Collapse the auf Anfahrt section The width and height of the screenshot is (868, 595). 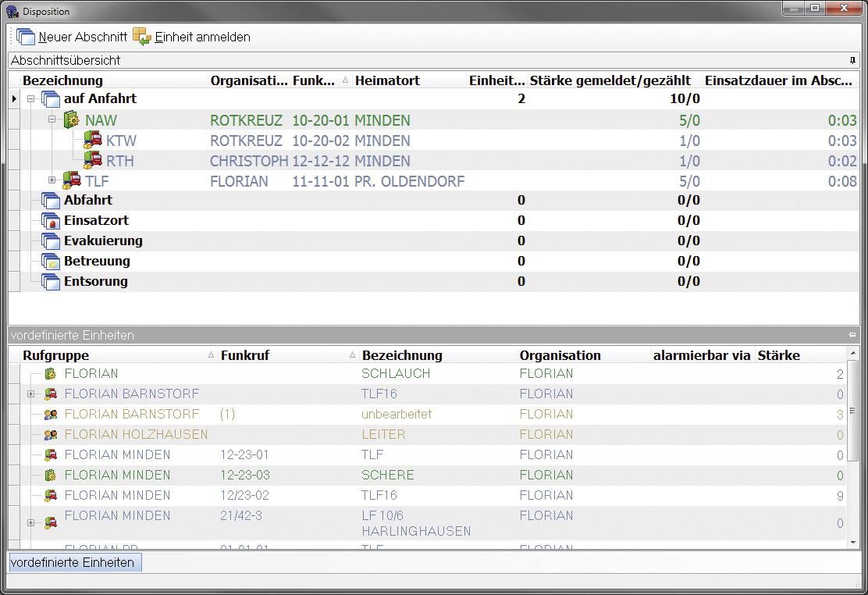click(x=31, y=99)
